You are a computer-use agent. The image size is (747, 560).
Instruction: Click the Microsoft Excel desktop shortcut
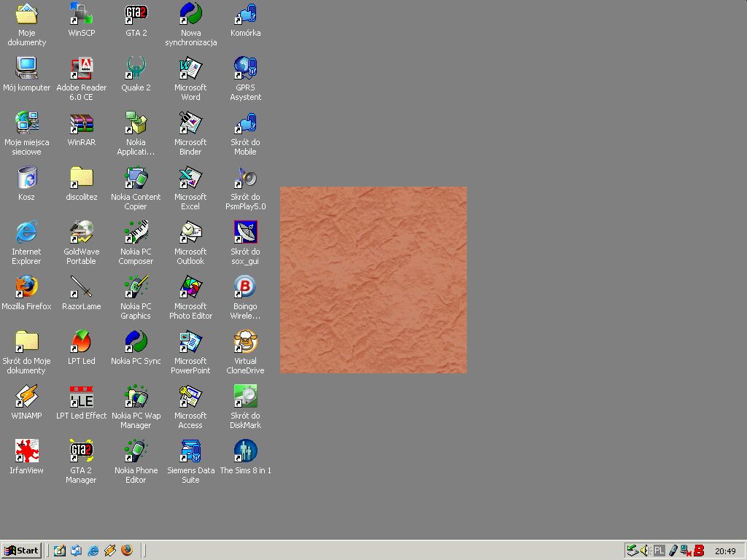click(190, 177)
